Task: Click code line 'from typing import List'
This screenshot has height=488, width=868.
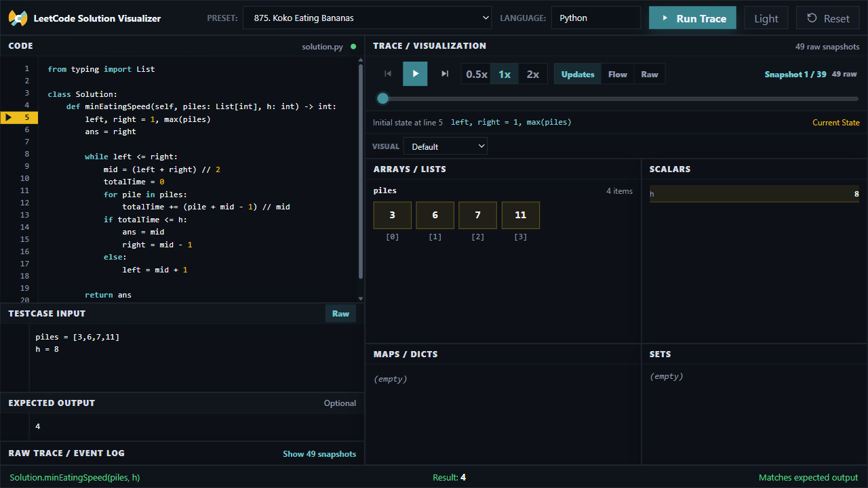Action: 101,69
